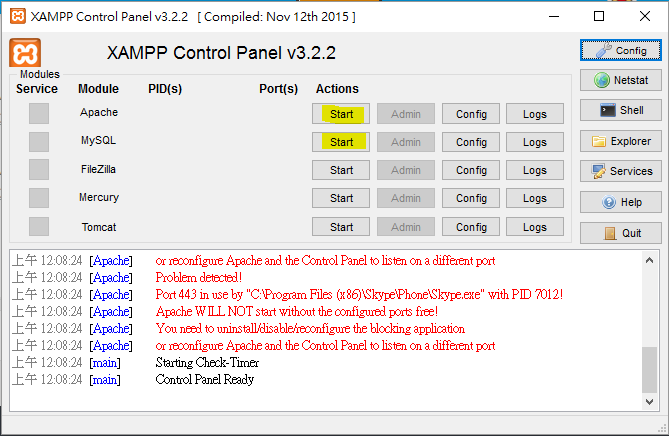The image size is (669, 436).
Task: Click the disabled Mercury Admin button
Action: [406, 198]
